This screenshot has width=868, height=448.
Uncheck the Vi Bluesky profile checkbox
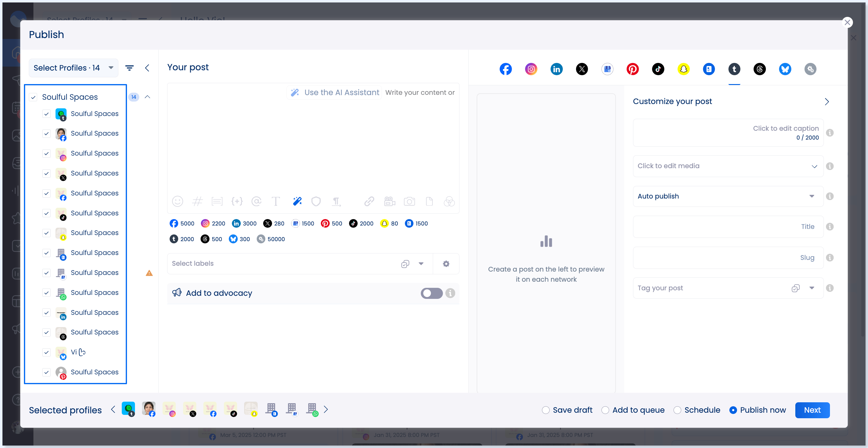(x=47, y=352)
